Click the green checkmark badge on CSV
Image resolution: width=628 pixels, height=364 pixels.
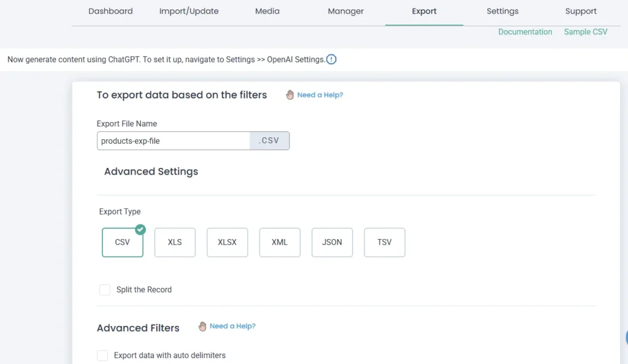(x=140, y=230)
